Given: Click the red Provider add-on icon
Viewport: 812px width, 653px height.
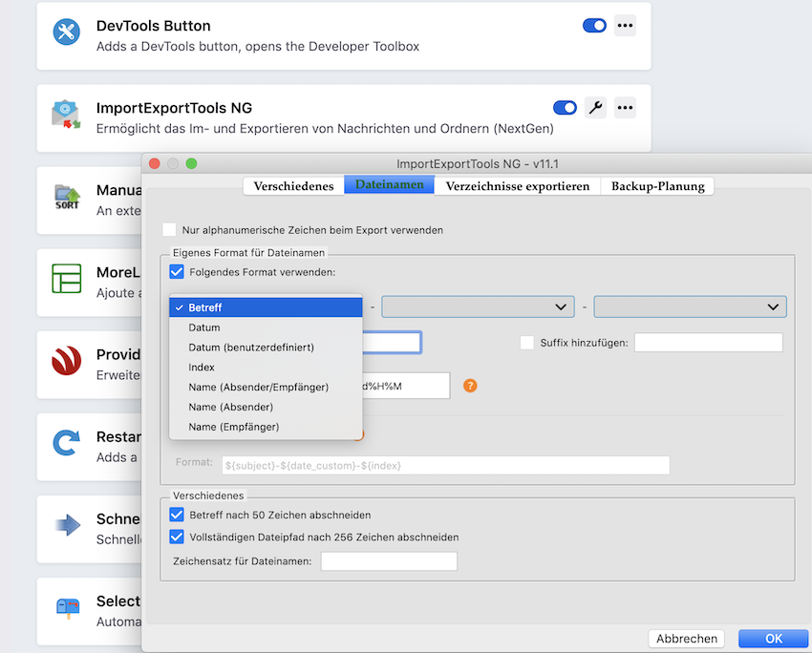Looking at the screenshot, I should tap(67, 362).
